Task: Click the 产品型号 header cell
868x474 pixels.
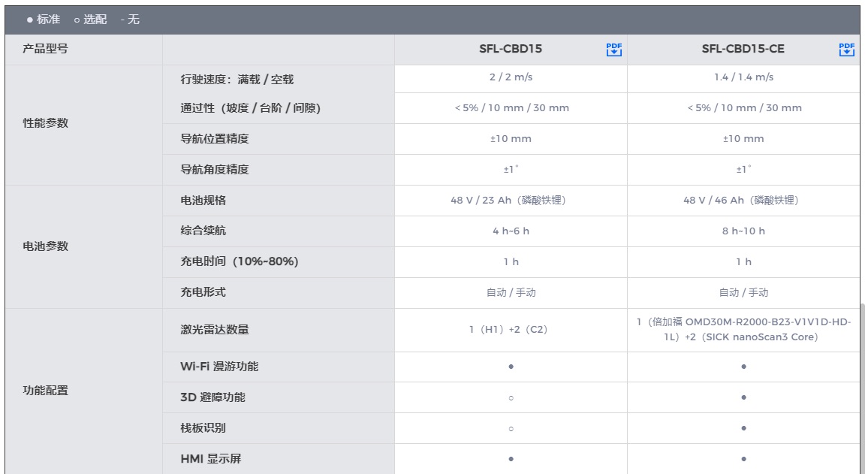Action: point(46,50)
